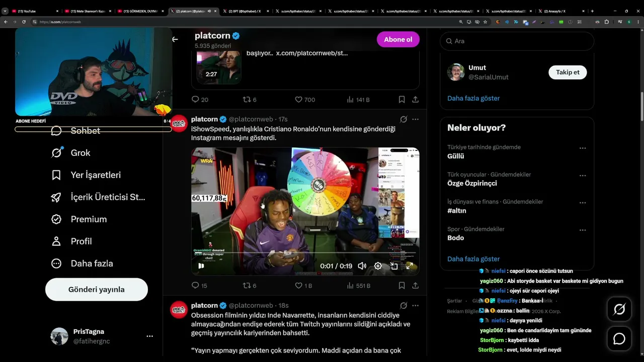Expand the iShowSpeed video to fullscreen
This screenshot has width=644, height=362.
tap(410, 266)
